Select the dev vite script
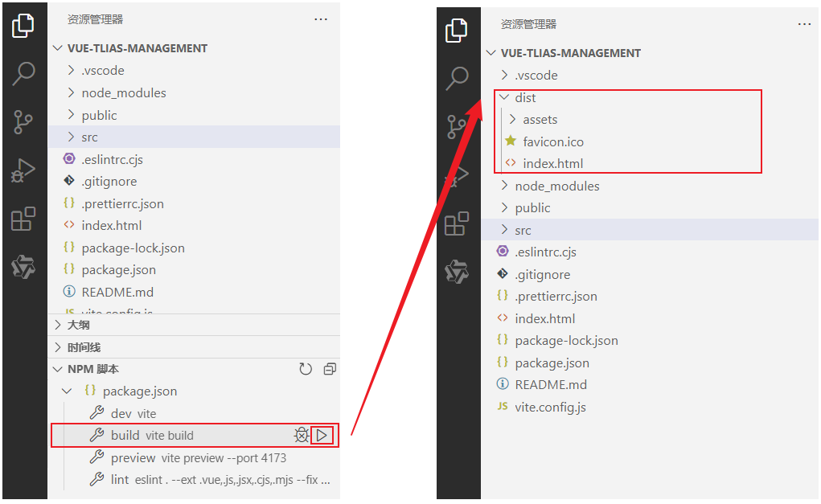The height and width of the screenshot is (504, 821). pos(133,413)
